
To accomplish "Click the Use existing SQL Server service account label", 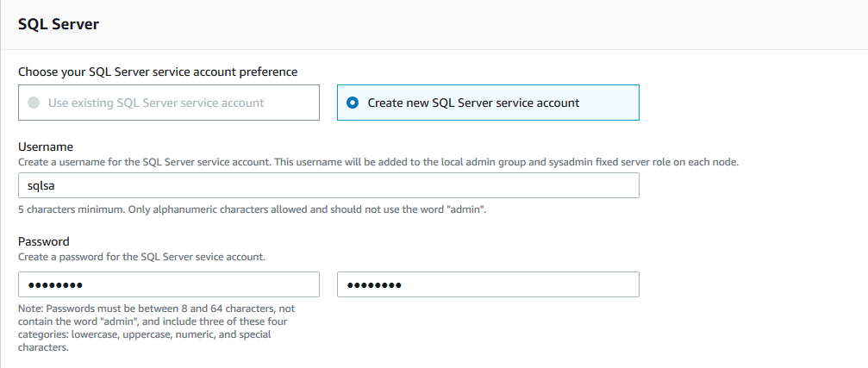I will click(x=156, y=103).
